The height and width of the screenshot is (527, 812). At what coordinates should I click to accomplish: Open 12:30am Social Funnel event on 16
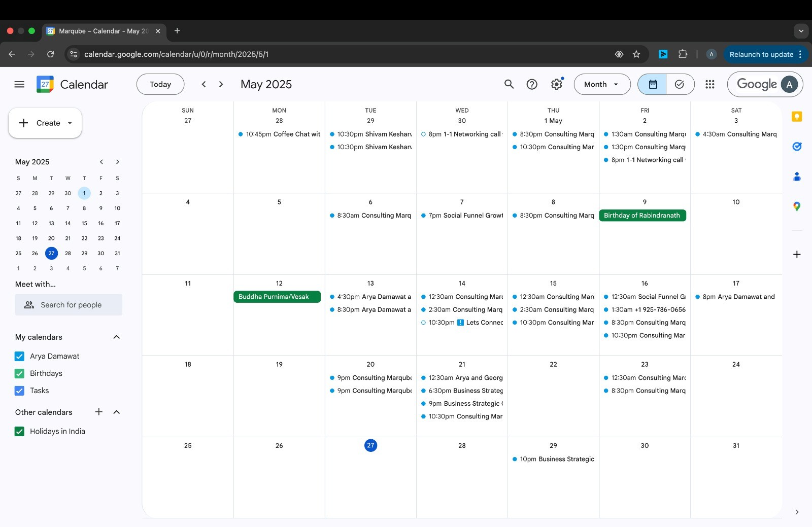pos(645,297)
